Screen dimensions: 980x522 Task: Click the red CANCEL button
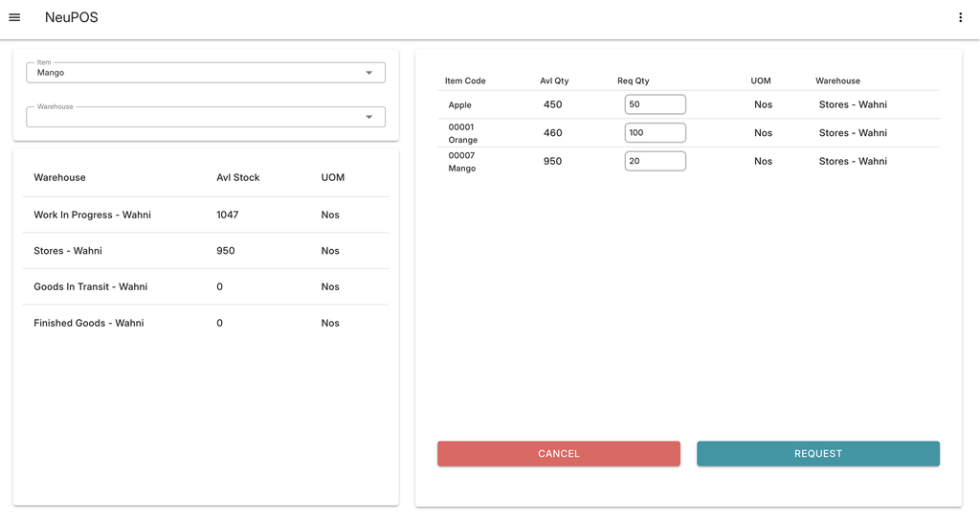558,453
